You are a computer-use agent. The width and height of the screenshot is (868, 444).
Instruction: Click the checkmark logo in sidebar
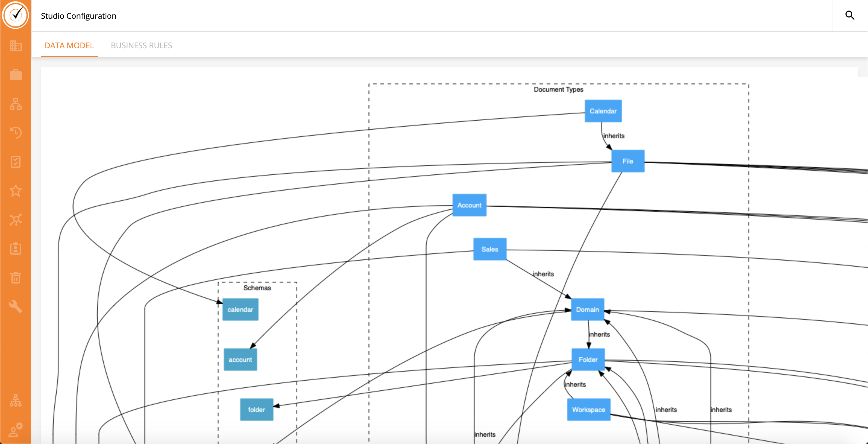15,15
